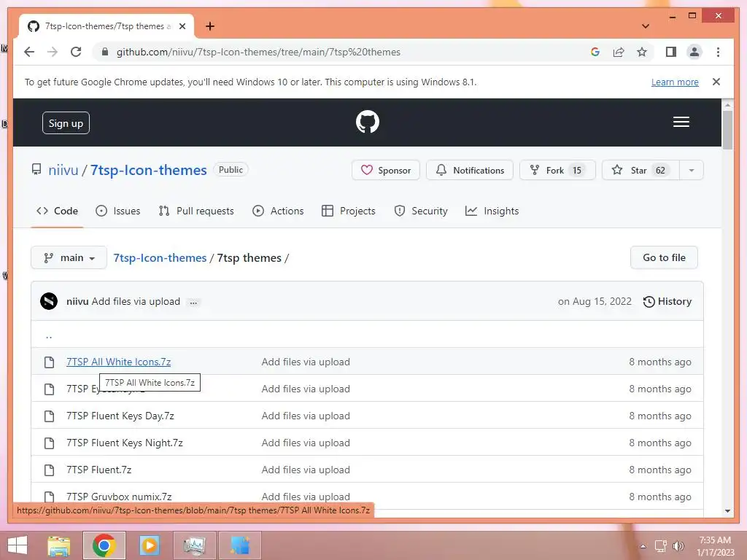Close the 7tsp-Icon-themes browser tab

tap(182, 26)
